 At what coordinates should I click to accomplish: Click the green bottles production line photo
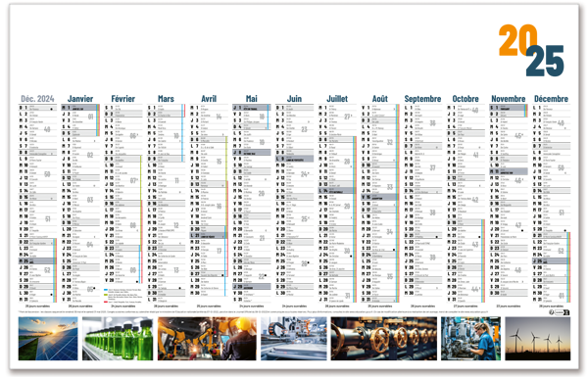point(118,339)
